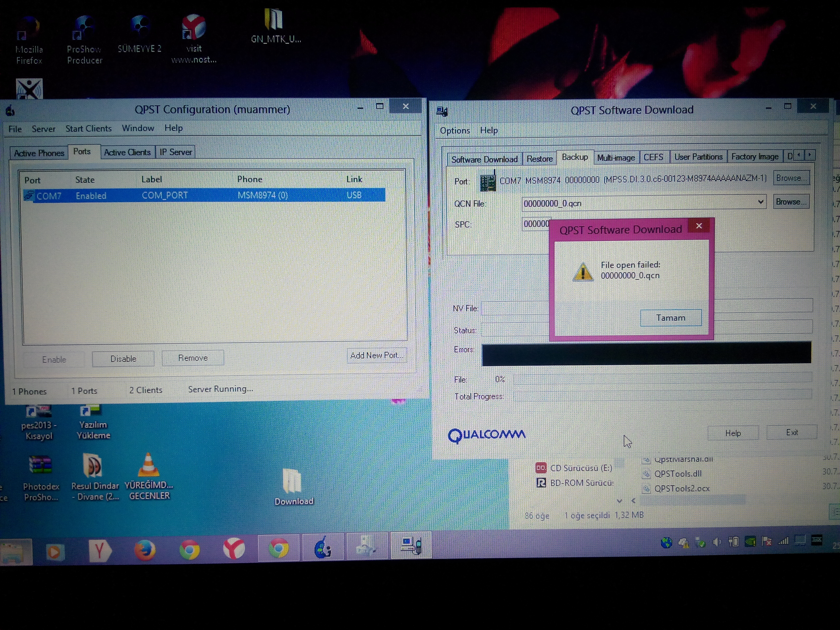Switch to the Restore tab

(539, 159)
